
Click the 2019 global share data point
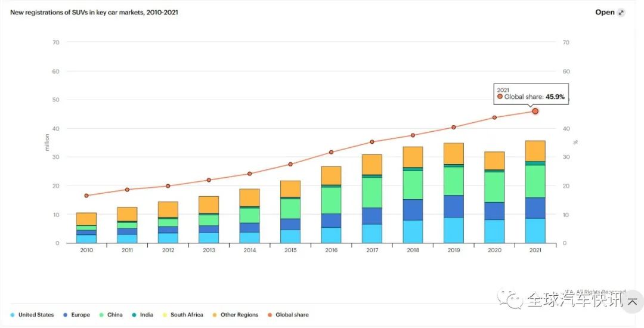[454, 127]
